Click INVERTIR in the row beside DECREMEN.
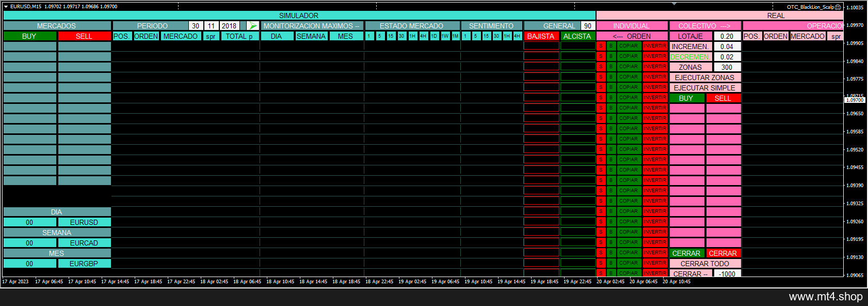 [655, 56]
